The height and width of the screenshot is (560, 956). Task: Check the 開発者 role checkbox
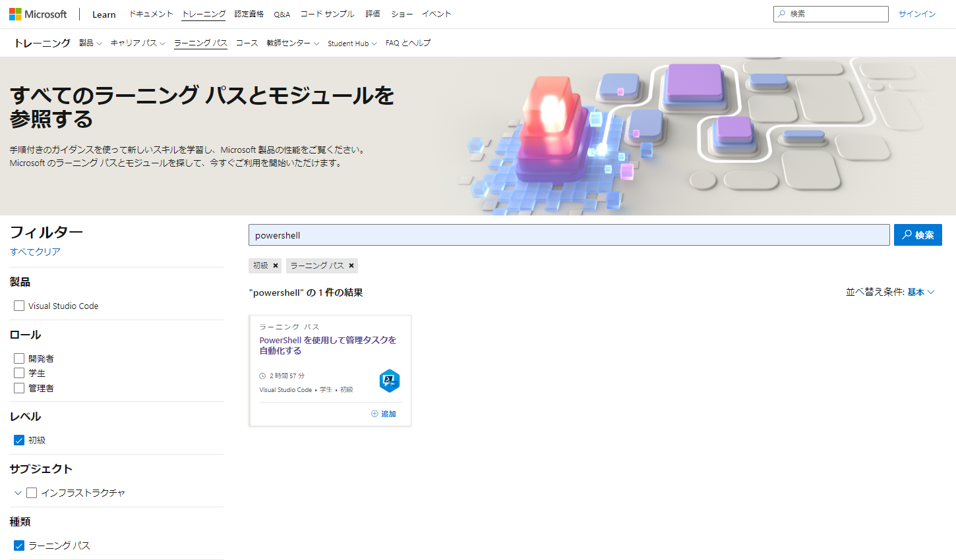tap(19, 358)
